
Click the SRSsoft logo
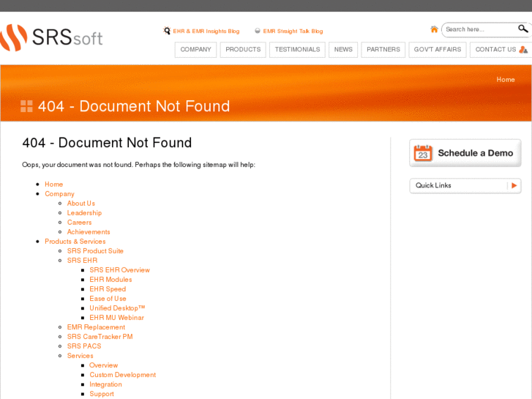tap(51, 37)
